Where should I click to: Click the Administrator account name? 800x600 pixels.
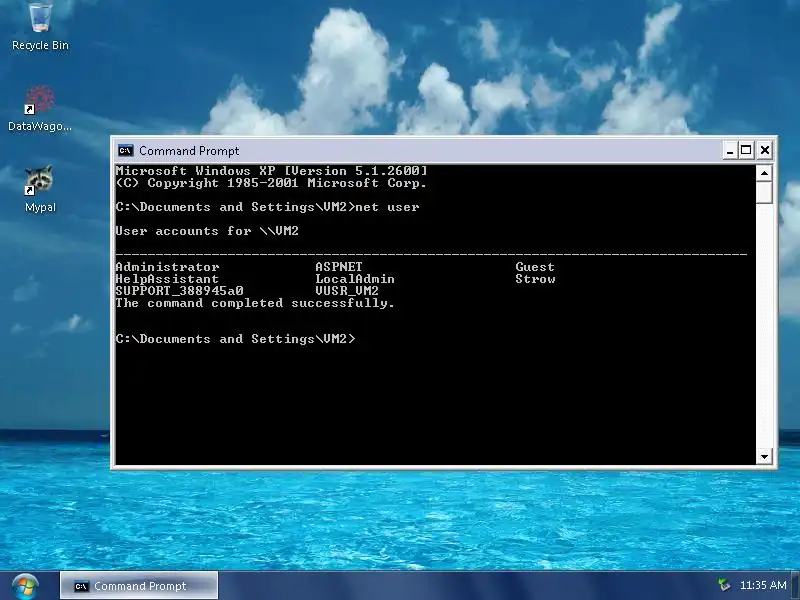click(x=167, y=267)
